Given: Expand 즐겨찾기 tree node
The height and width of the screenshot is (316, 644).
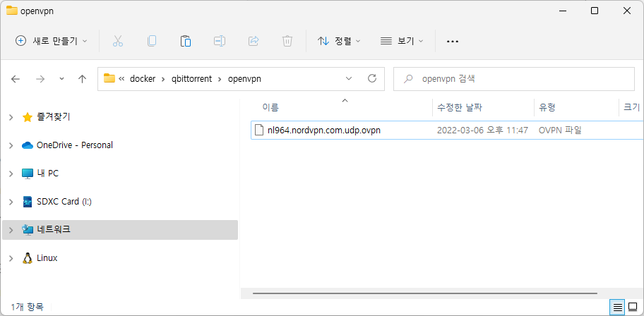Looking at the screenshot, I should click(x=11, y=117).
